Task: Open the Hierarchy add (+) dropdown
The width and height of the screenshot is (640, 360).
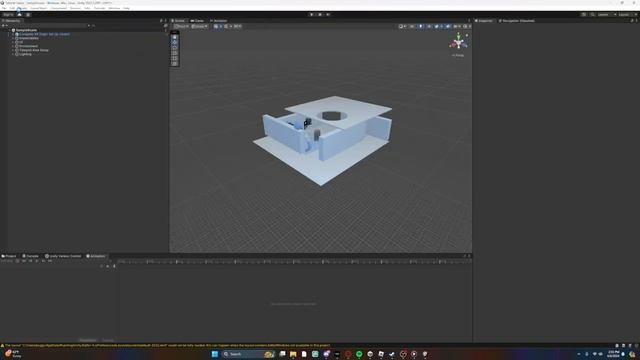Action: [x=4, y=26]
